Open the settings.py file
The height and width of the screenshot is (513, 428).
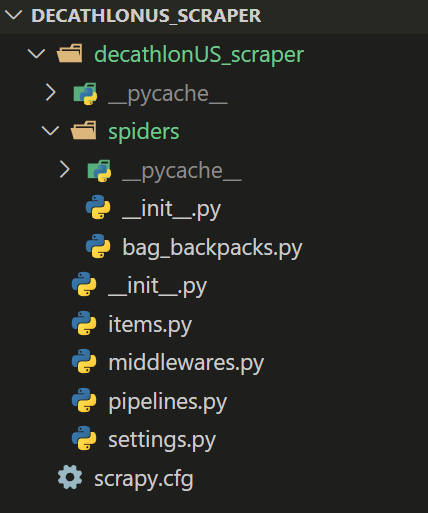[162, 440]
